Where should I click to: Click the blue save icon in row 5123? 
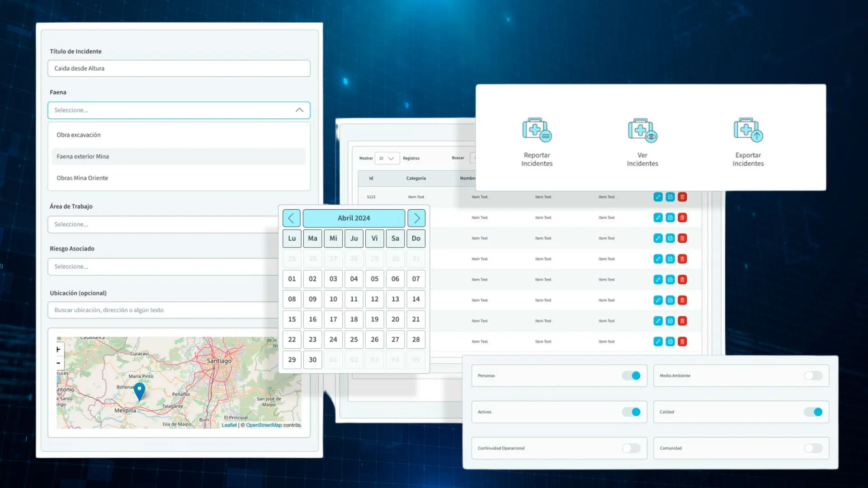(670, 197)
